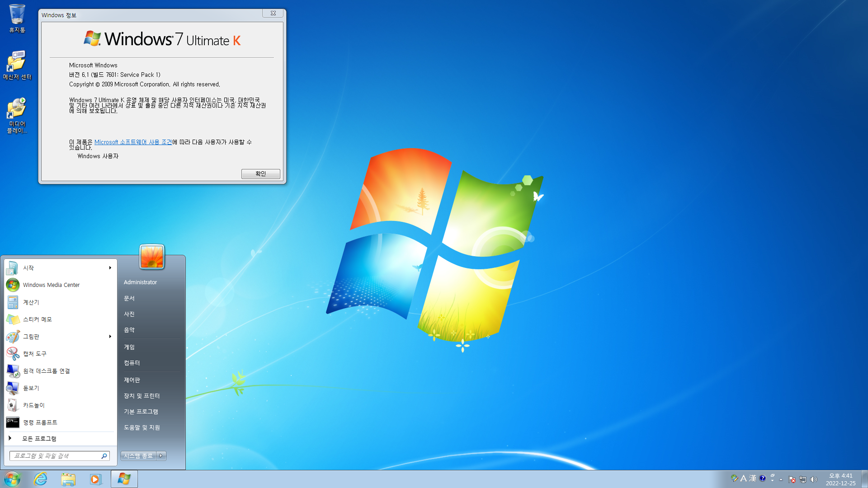Open the volume speaker tray icon

tap(814, 479)
